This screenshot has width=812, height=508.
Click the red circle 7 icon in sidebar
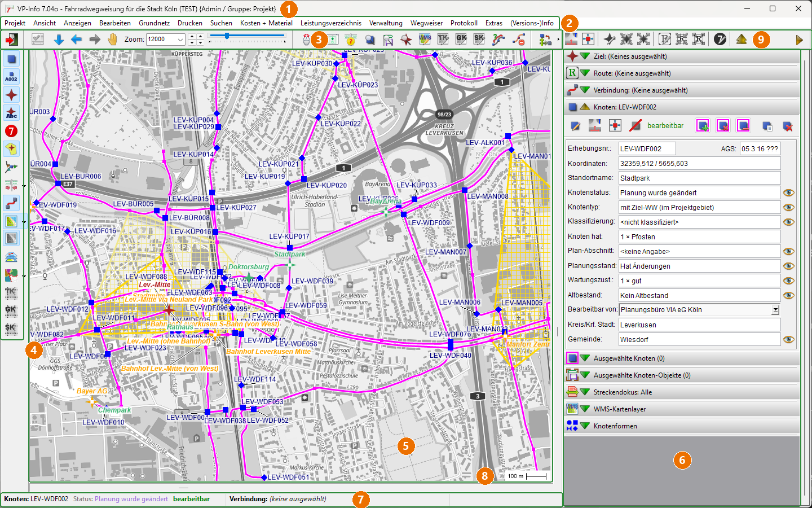(x=11, y=131)
